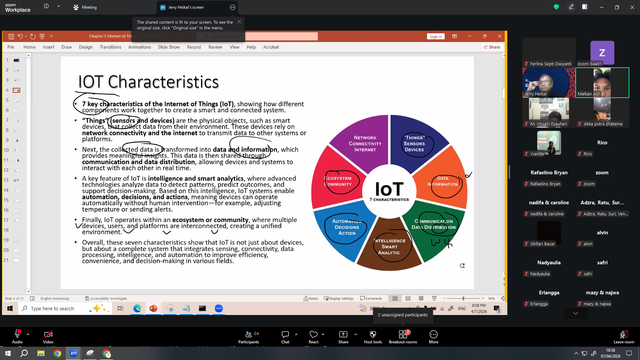
Task: Open Comments in PowerPoint status bar
Action: coord(371,298)
